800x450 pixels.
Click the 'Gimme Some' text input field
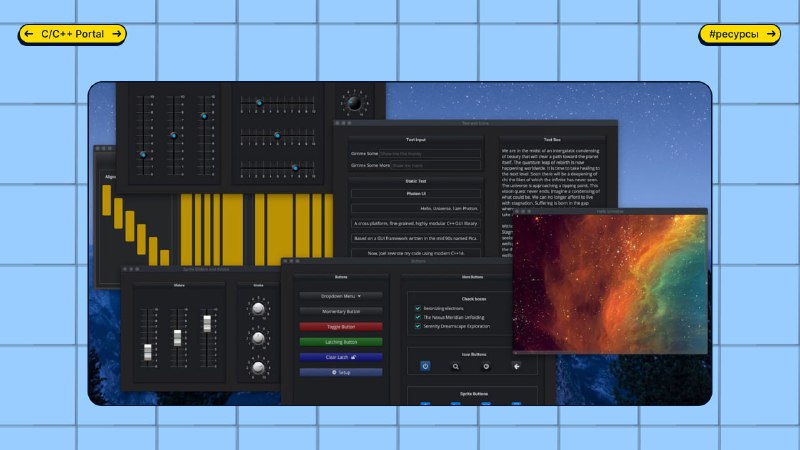[x=430, y=153]
